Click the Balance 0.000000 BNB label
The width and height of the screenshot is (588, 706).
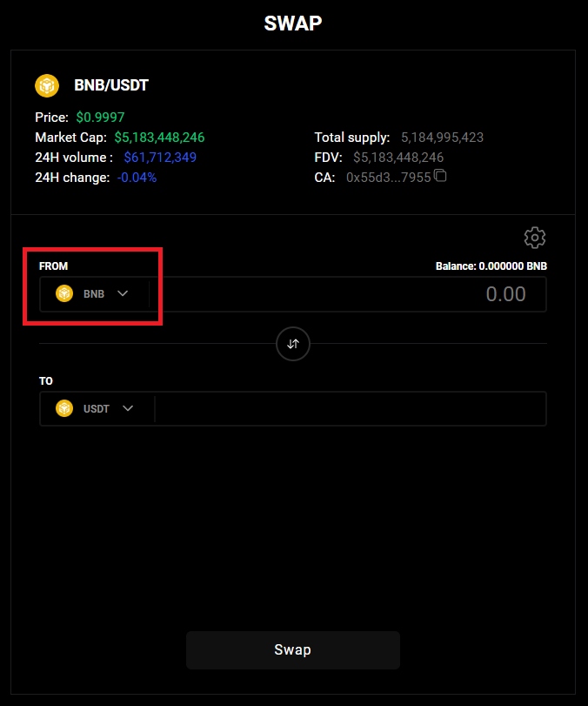[491, 266]
